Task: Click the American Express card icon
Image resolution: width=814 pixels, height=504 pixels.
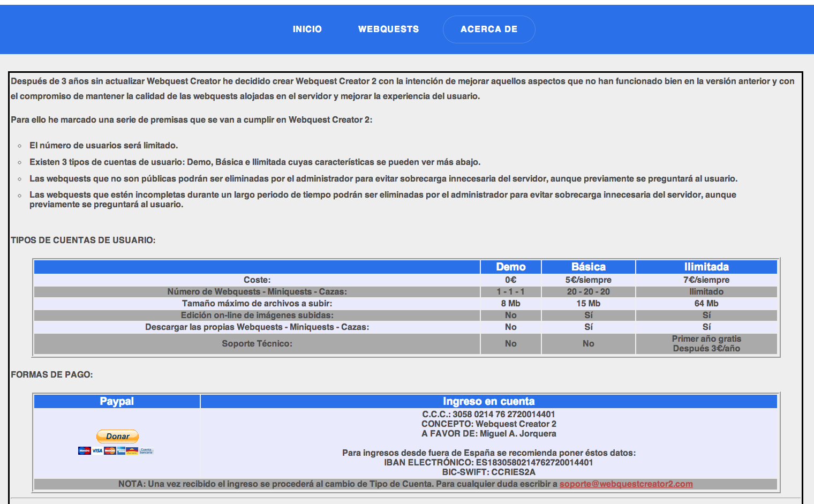Action: [x=122, y=451]
